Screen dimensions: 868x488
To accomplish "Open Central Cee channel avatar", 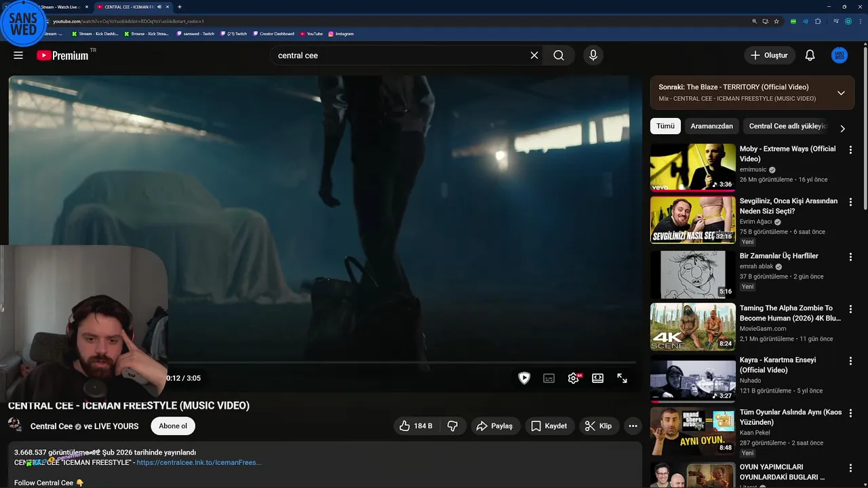I will [15, 425].
